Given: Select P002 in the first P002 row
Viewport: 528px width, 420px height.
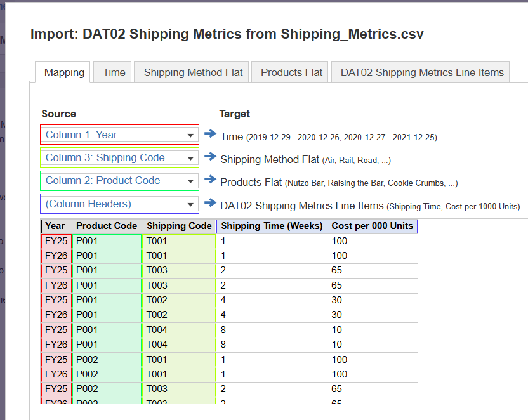Looking at the screenshot, I should pos(107,360).
